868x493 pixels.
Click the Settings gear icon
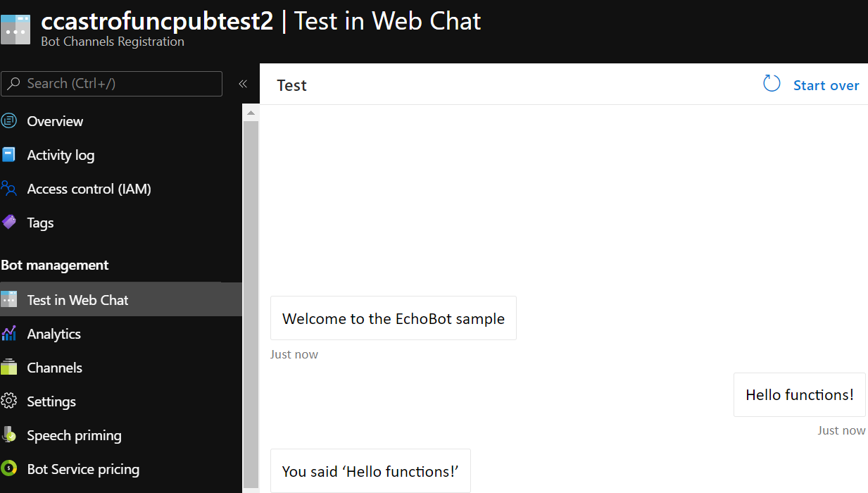pyautogui.click(x=9, y=401)
